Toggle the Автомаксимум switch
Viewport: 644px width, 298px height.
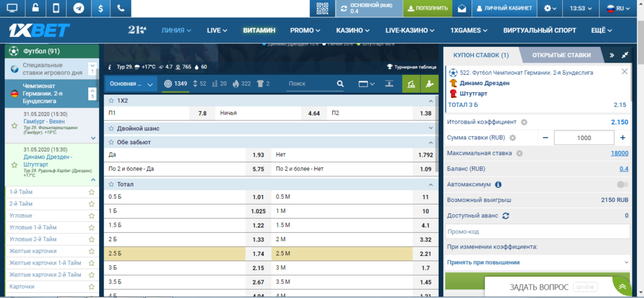coord(623,185)
